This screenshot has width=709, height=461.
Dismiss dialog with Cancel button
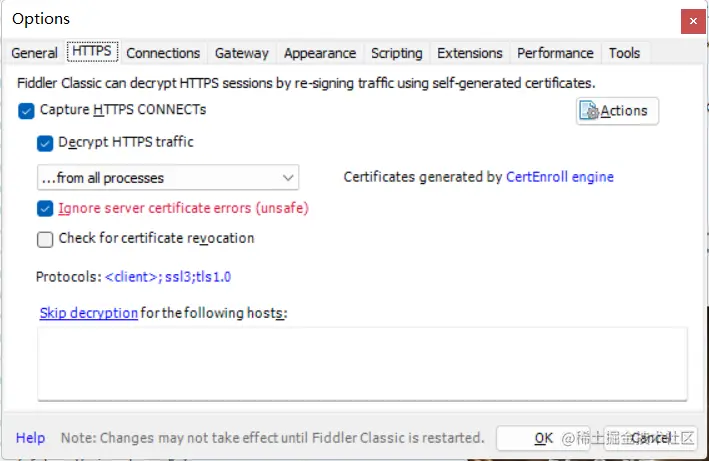(650, 438)
